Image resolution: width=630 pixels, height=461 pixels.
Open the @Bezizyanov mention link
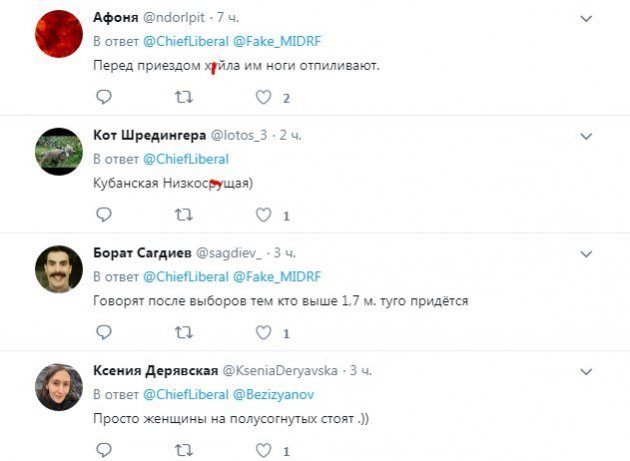(273, 394)
